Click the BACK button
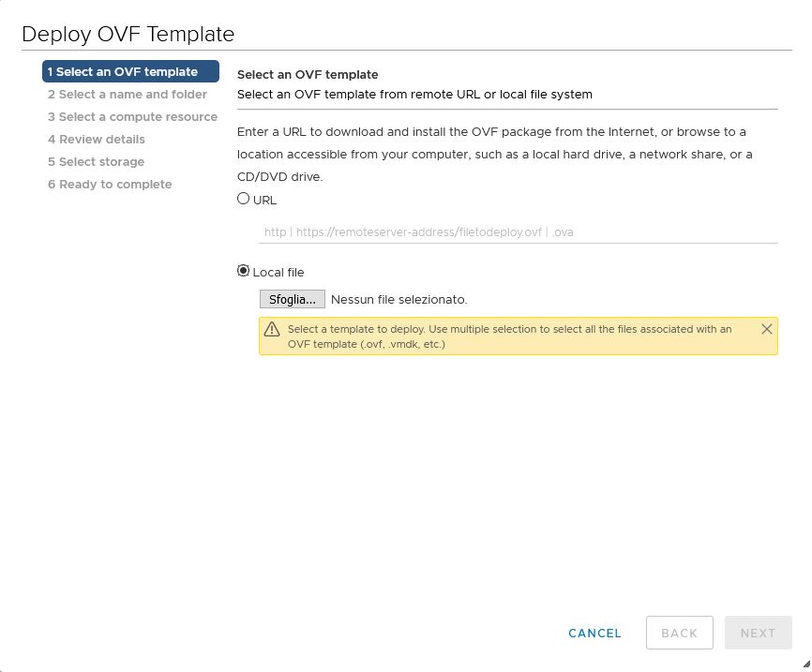 [680, 633]
